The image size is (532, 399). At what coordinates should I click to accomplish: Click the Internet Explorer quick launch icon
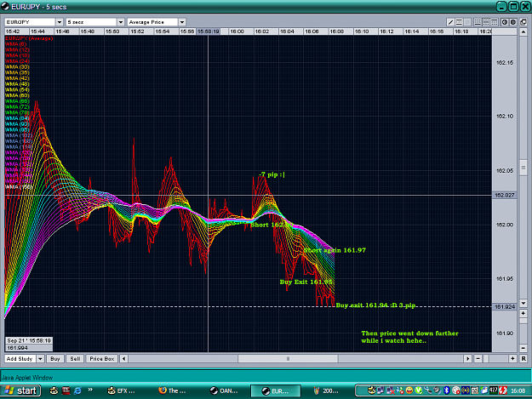tap(77, 390)
